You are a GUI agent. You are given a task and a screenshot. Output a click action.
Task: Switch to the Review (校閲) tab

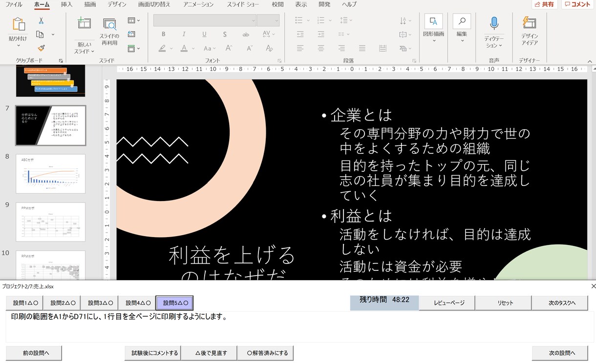pyautogui.click(x=277, y=4)
